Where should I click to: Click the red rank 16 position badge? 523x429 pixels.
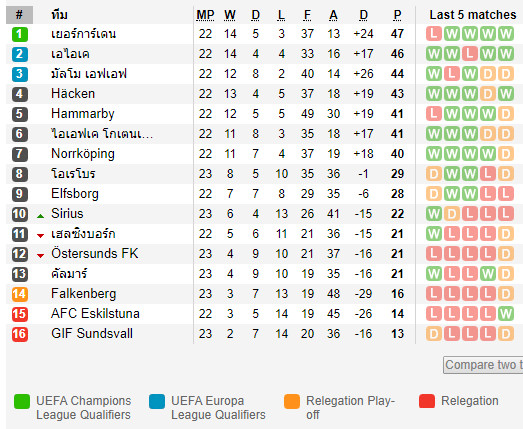click(20, 334)
